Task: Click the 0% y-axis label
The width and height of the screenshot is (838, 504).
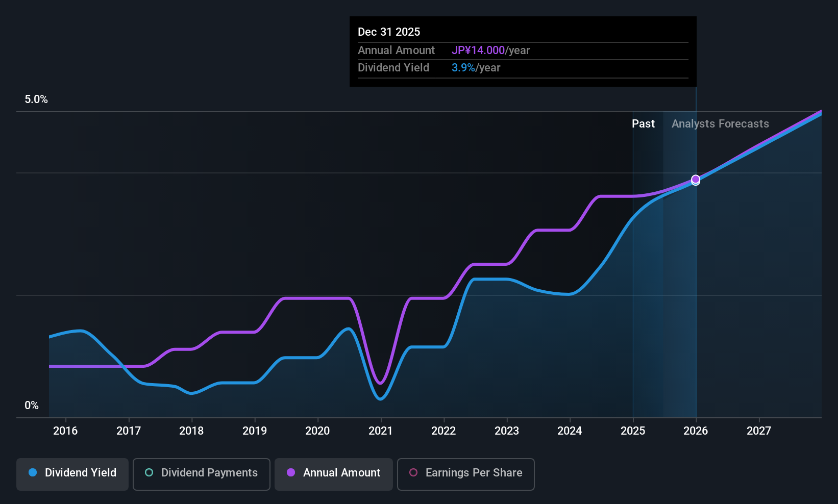Action: click(32, 406)
